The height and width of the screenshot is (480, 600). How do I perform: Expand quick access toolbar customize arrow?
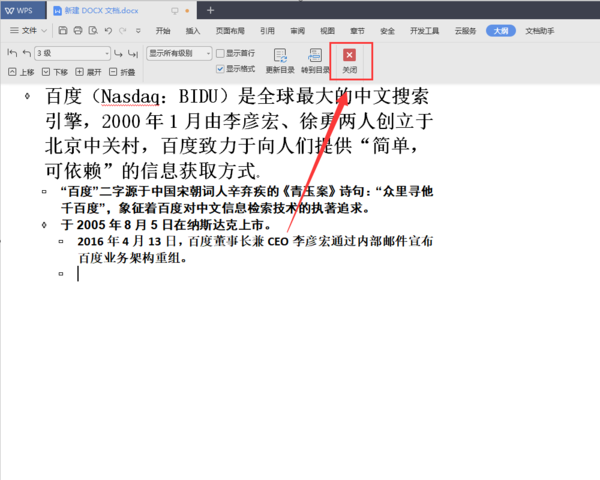click(x=138, y=31)
